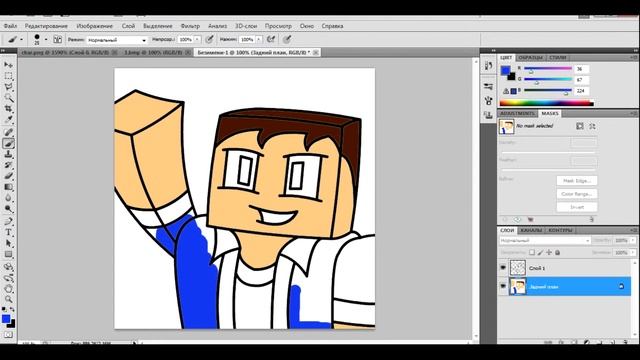This screenshot has width=640, height=360.
Task: Open the Color panel options menu
Action: pyautogui.click(x=633, y=58)
